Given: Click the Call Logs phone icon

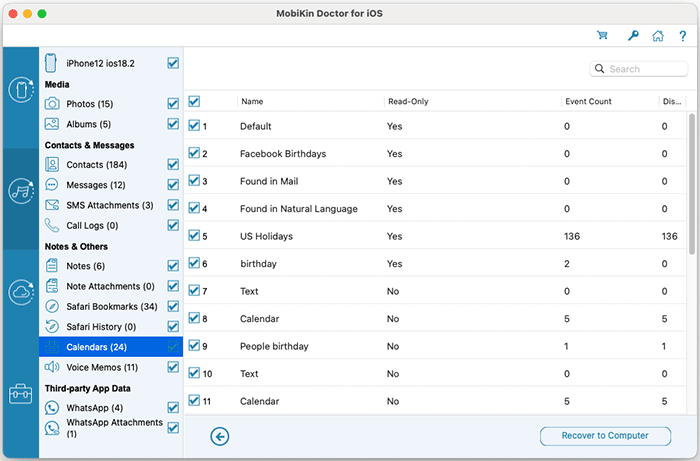Looking at the screenshot, I should click(52, 225).
